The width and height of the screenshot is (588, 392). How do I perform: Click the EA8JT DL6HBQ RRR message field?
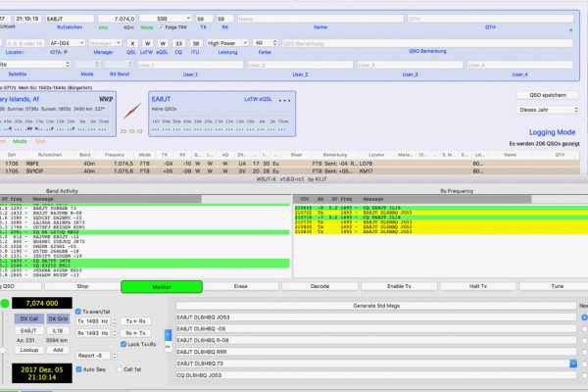[x=376, y=352]
